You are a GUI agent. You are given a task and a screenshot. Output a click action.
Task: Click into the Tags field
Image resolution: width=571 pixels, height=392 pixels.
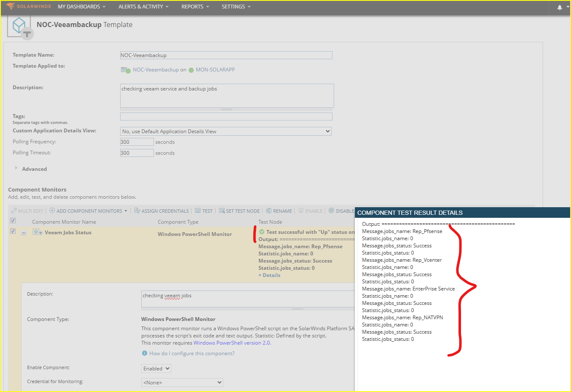(x=226, y=117)
